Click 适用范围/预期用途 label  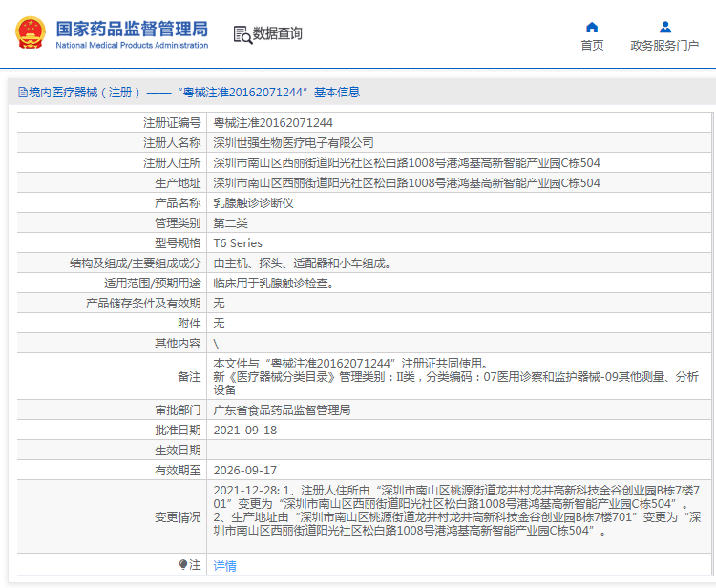(153, 283)
